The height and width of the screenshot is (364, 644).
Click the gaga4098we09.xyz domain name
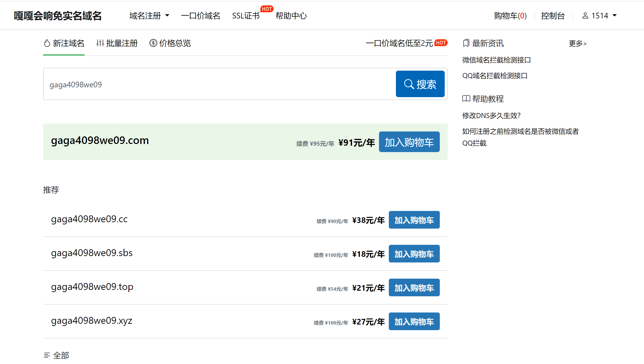91,321
